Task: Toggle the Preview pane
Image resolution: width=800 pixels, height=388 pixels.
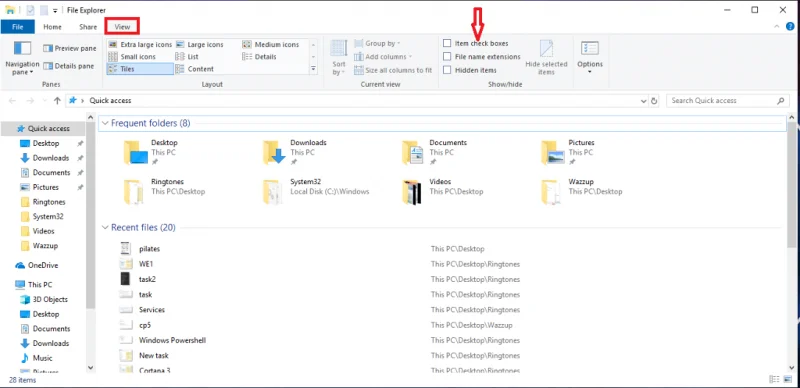Action: tap(69, 48)
